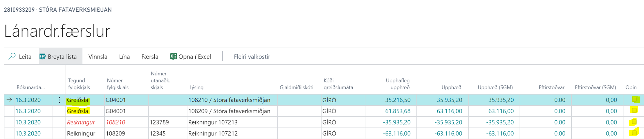Click the Excel icon in toolbar
The width and height of the screenshot is (644, 139).
pyautogui.click(x=173, y=56)
